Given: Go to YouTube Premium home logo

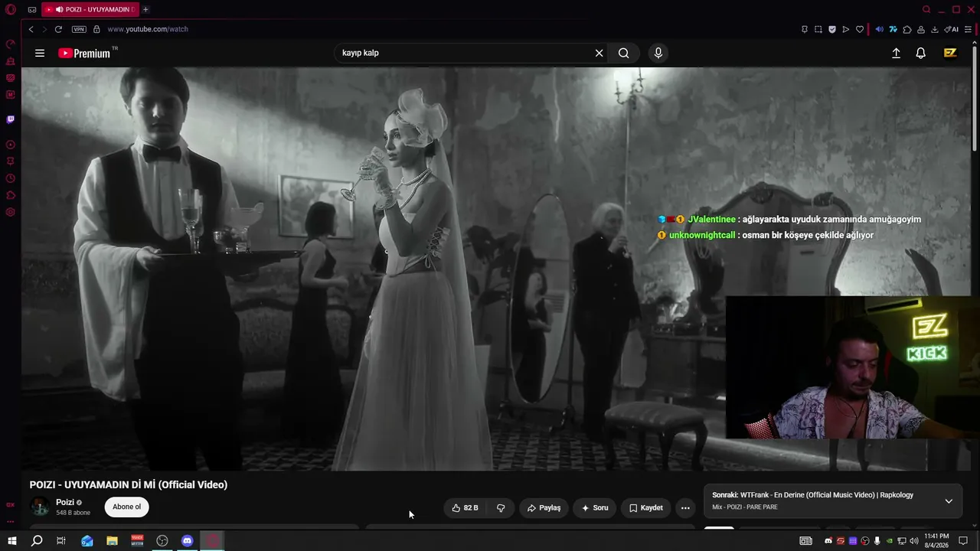Looking at the screenshot, I should pos(84,53).
